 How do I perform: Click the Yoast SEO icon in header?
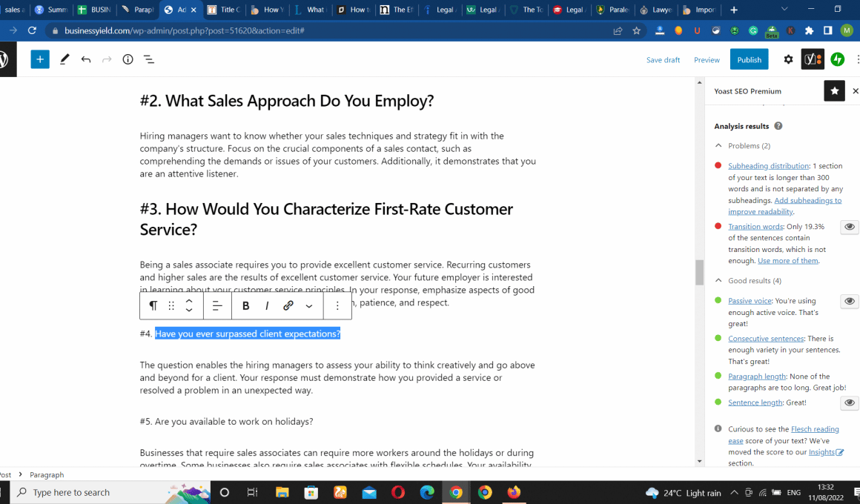click(x=812, y=59)
